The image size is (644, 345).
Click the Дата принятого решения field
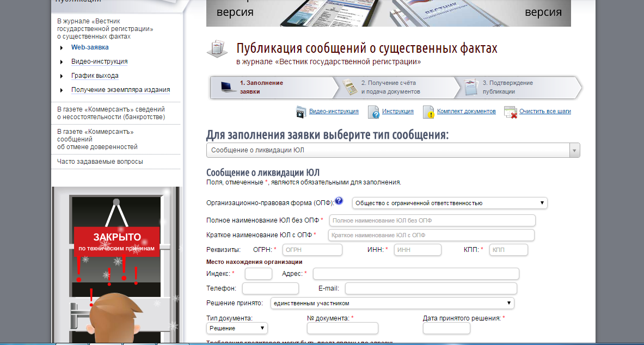point(446,328)
